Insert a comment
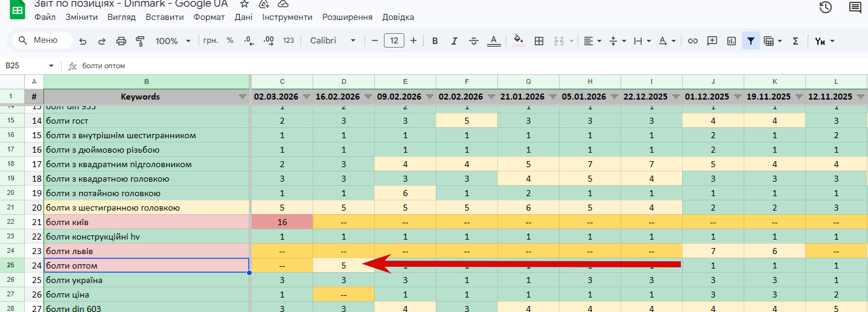This screenshot has height=312, width=868. (x=712, y=41)
